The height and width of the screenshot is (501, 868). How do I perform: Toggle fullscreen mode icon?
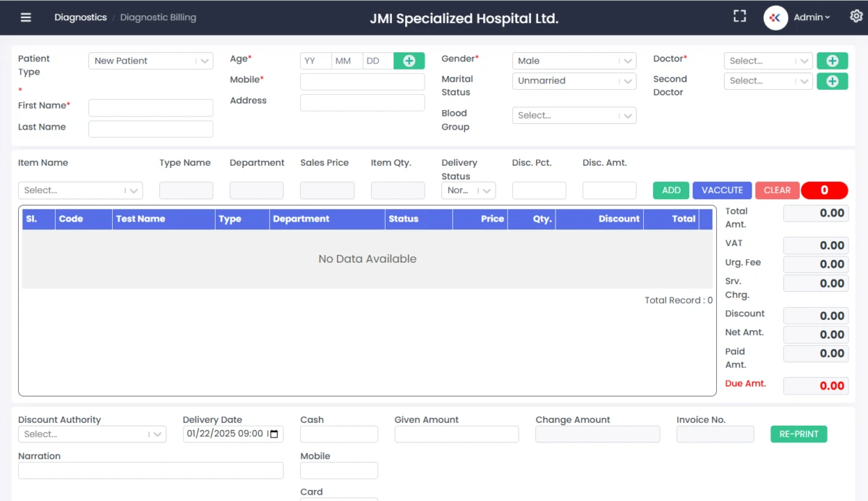coord(739,17)
